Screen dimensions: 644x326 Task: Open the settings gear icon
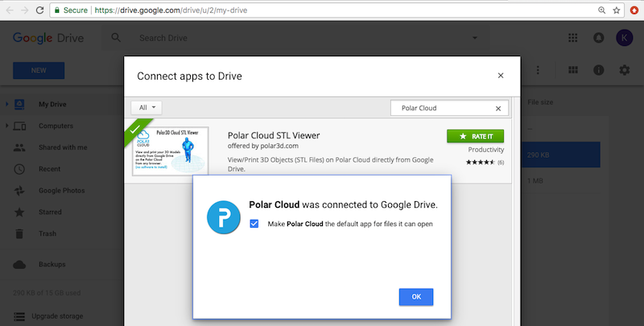tap(625, 70)
